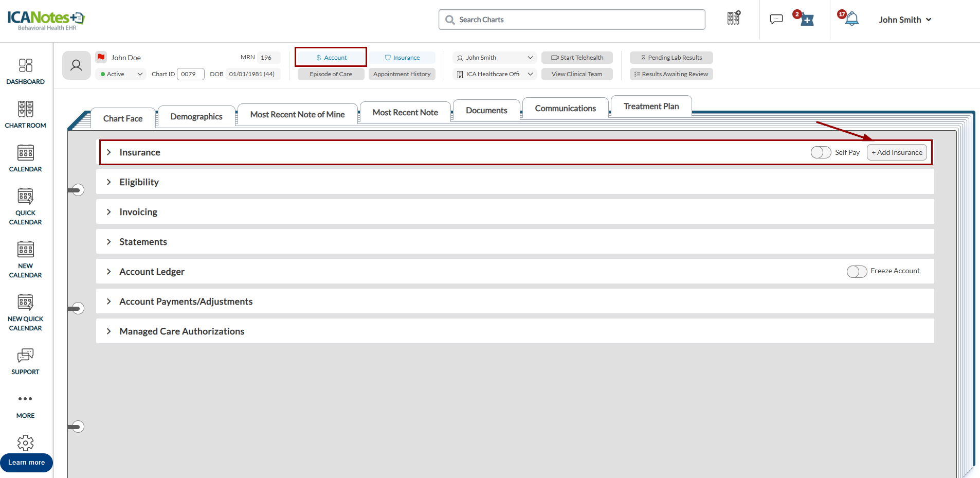Switch to the Treatment Plan tab
This screenshot has width=980, height=478.
(x=651, y=107)
